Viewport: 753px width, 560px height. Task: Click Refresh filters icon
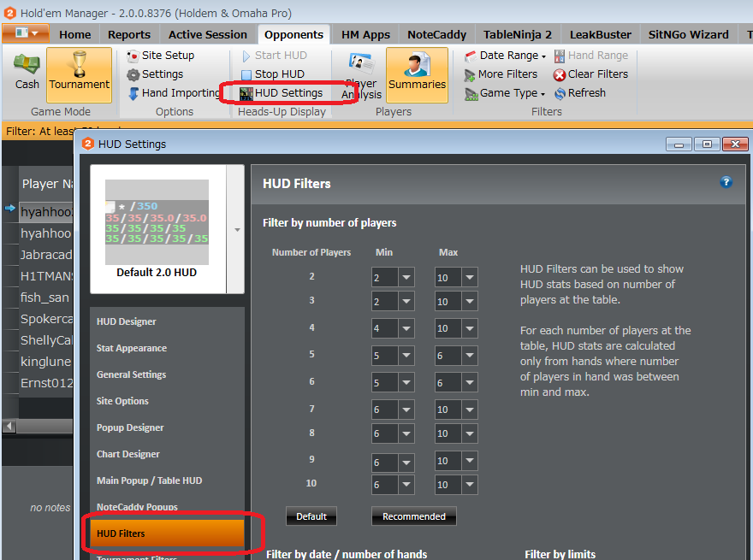click(560, 93)
